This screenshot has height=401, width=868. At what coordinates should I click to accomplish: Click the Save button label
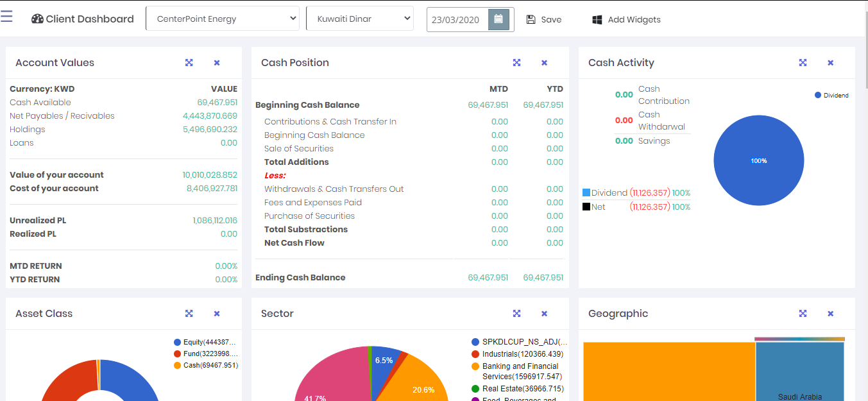point(551,20)
